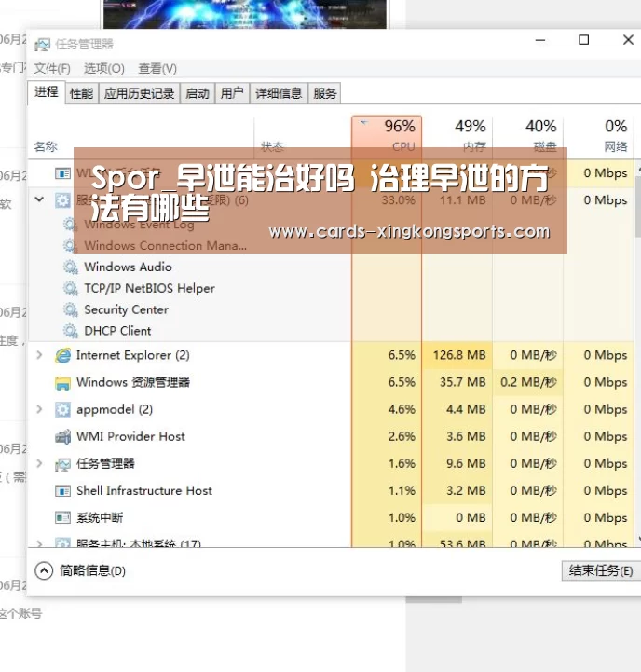
Task: Click the WMI Provider Host icon
Action: click(62, 437)
